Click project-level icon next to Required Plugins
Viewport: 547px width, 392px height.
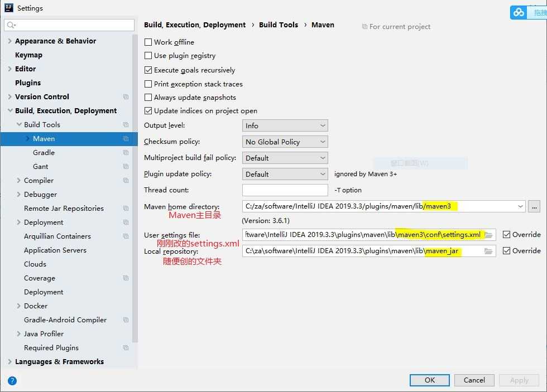[126, 348]
